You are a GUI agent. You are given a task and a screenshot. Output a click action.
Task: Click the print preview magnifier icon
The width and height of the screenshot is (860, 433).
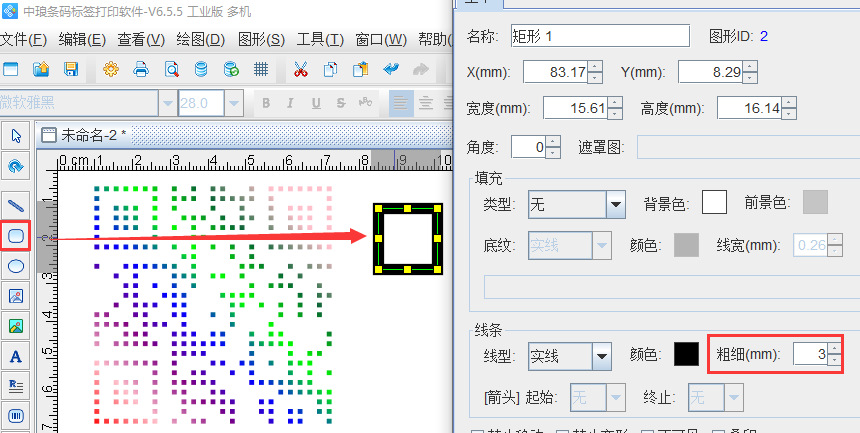(x=171, y=70)
